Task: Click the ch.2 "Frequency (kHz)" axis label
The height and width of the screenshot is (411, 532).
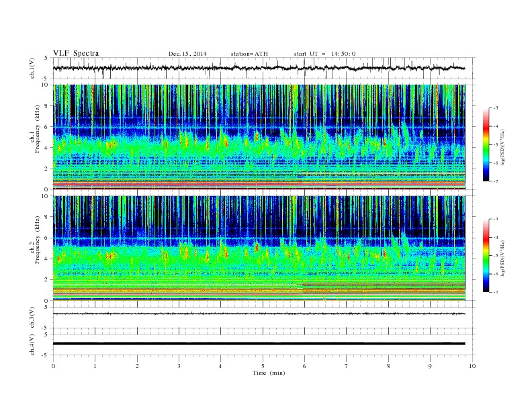Action: click(38, 240)
